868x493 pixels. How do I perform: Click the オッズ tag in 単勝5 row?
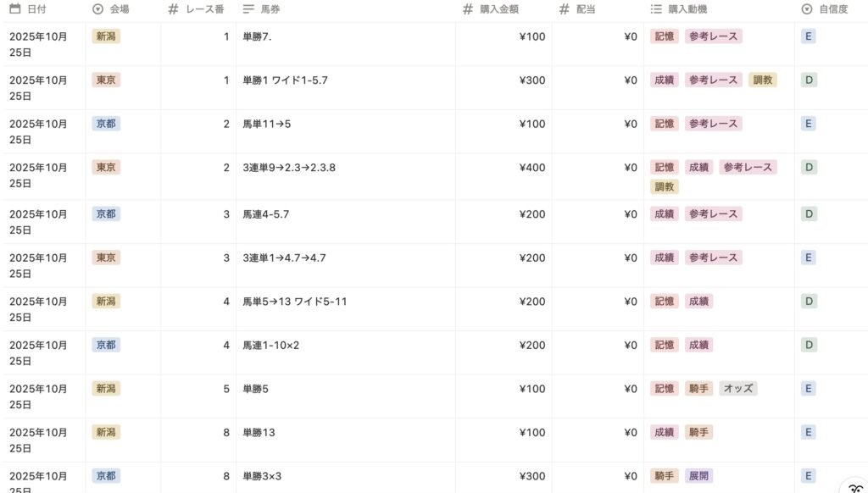[737, 389]
